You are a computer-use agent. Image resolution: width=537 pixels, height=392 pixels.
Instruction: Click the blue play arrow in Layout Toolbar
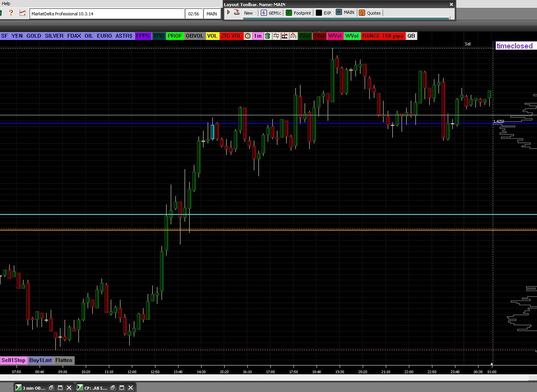point(228,13)
